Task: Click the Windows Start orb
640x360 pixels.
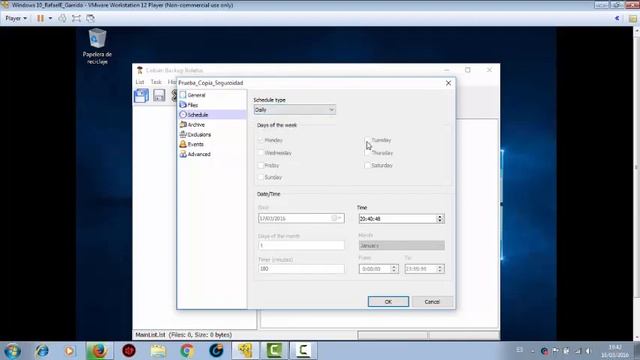Action: click(x=12, y=351)
